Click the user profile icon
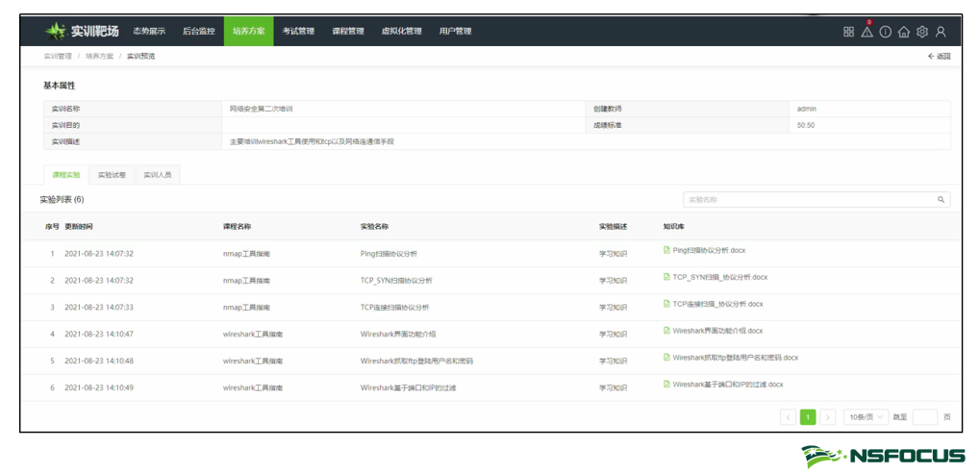 point(941,32)
